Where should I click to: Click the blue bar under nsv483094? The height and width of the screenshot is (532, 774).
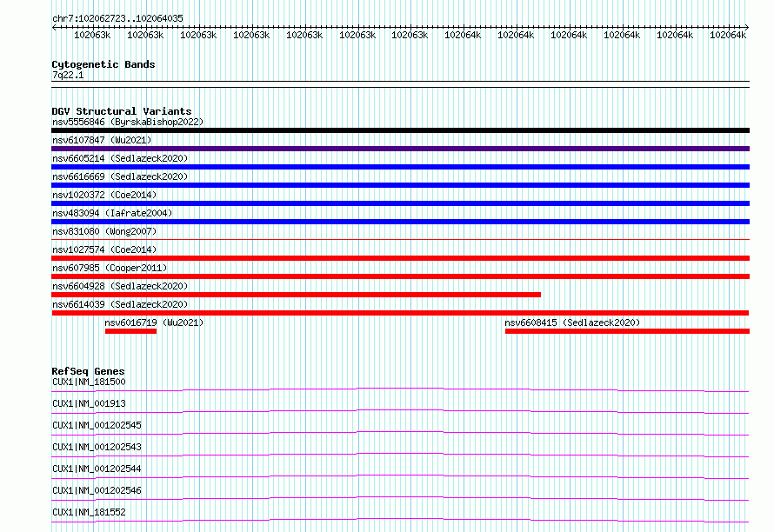pyautogui.click(x=400, y=222)
